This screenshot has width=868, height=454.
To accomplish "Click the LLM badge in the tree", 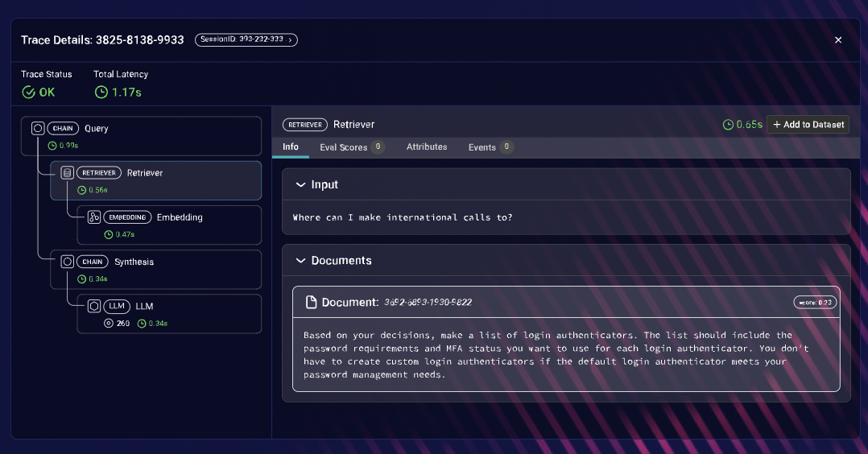I will pyautogui.click(x=117, y=306).
